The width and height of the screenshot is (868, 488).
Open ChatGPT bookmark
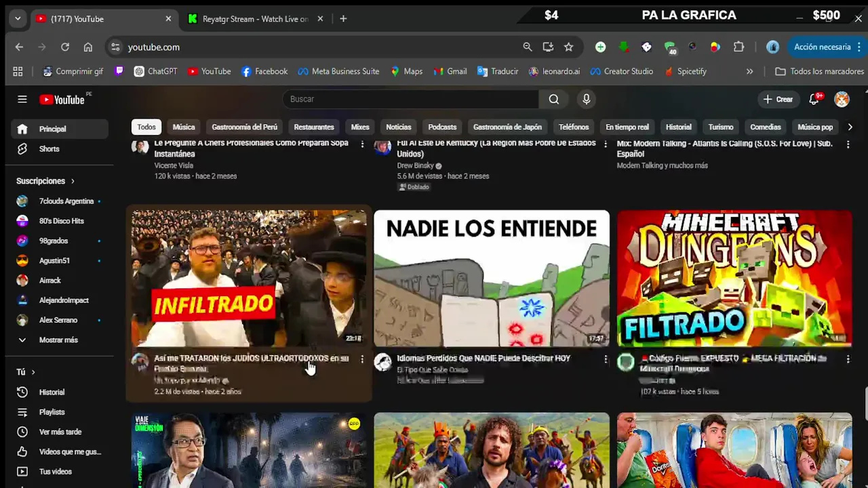155,71
